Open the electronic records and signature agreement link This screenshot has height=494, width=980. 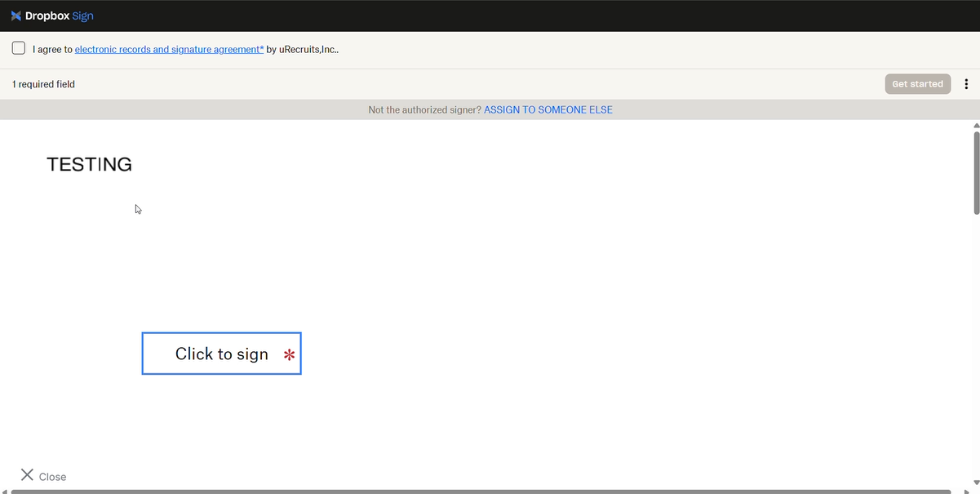point(169,49)
